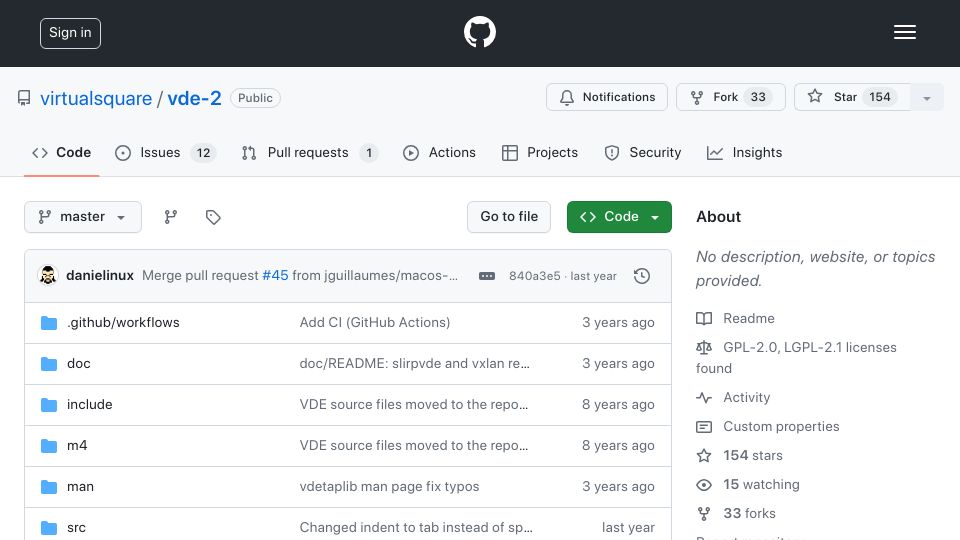The image size is (960, 540).
Task: Expand the star lists dropdown arrow
Action: tap(927, 98)
